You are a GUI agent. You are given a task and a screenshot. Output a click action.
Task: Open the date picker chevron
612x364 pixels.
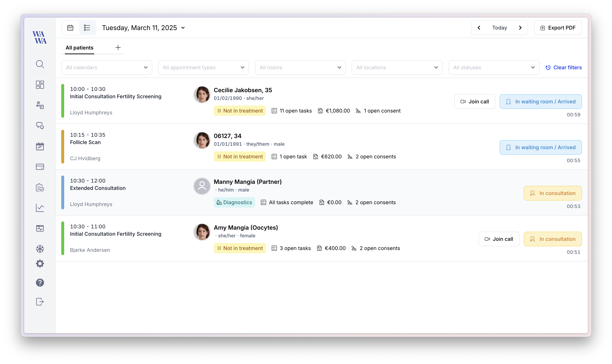coord(183,28)
